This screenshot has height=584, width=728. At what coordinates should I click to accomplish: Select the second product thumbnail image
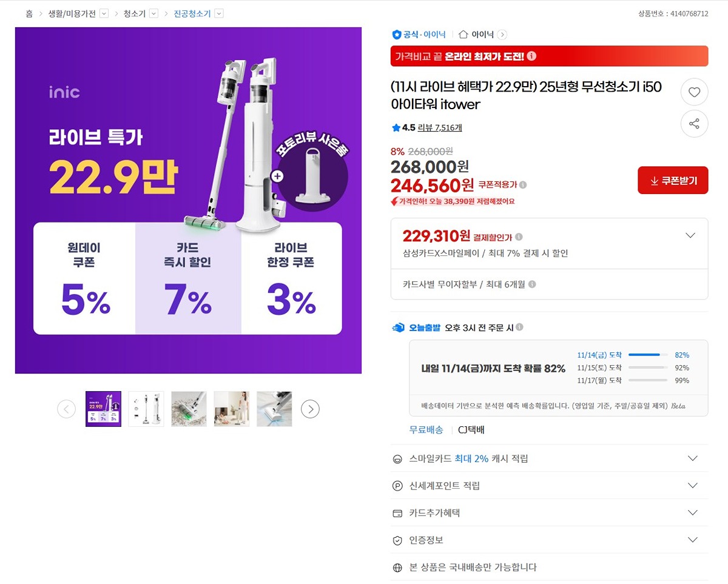146,409
